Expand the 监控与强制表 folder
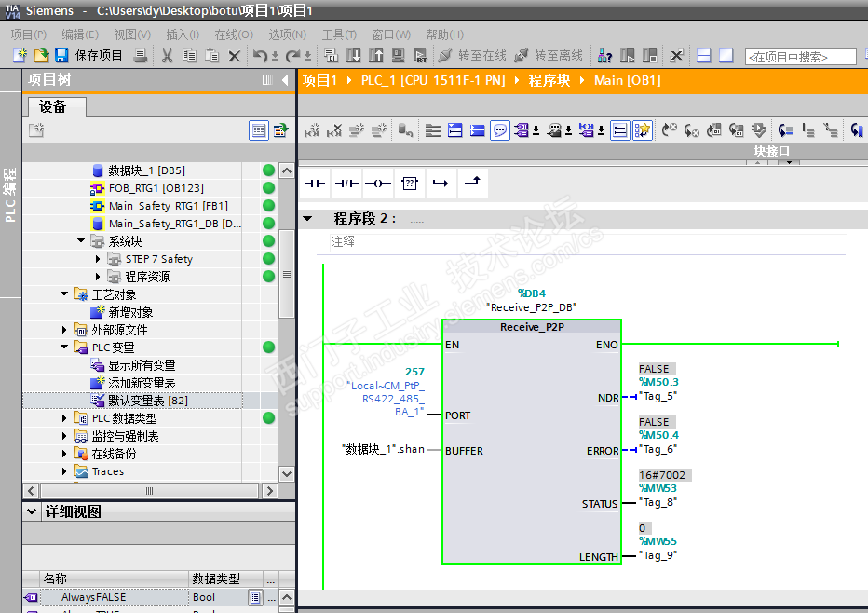 [64, 436]
